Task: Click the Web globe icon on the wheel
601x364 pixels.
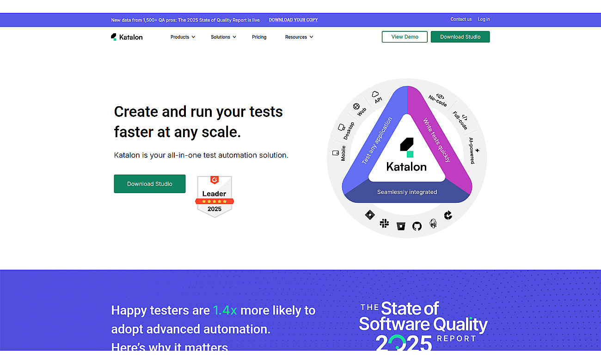Action: pyautogui.click(x=356, y=106)
